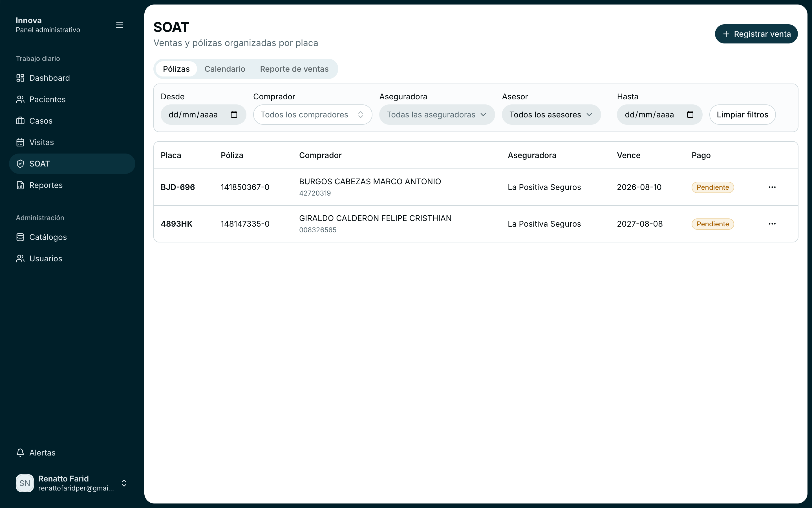This screenshot has height=508, width=812.
Task: Open Usuarios under Administración
Action: pos(72,259)
